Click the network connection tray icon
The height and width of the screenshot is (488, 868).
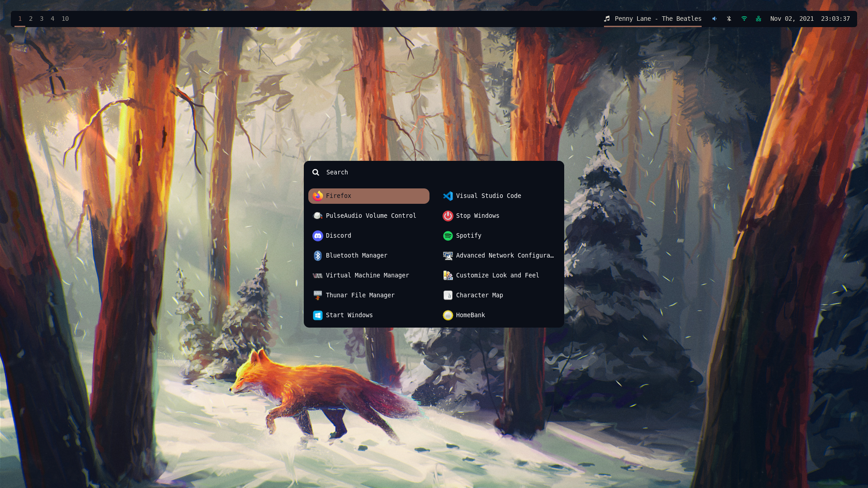(x=759, y=19)
